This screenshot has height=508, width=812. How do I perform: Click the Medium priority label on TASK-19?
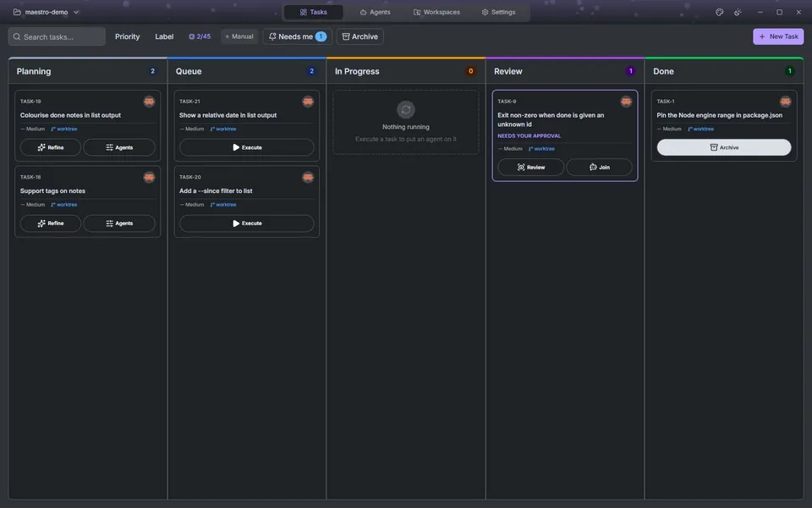click(x=33, y=129)
